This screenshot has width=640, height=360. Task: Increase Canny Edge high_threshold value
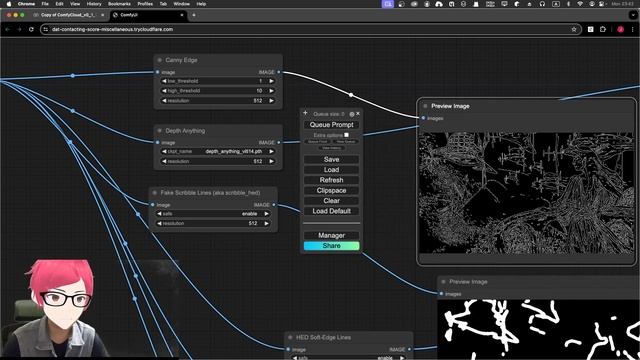(x=271, y=91)
